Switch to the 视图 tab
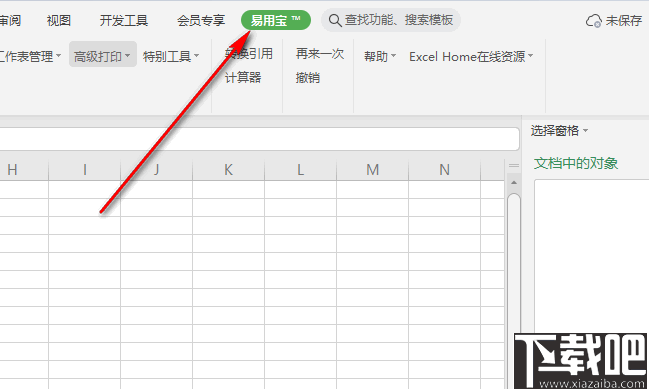 [59, 20]
